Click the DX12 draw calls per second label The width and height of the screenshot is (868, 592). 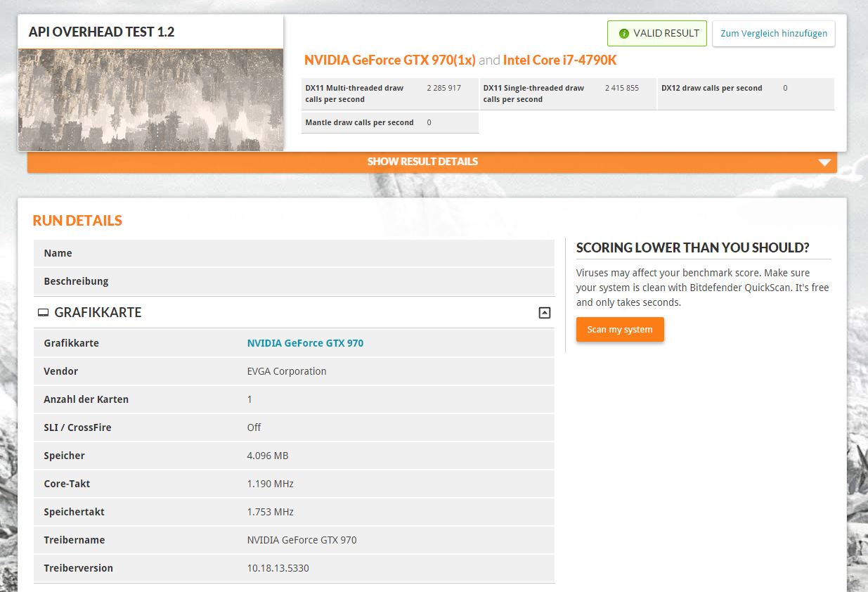(712, 88)
